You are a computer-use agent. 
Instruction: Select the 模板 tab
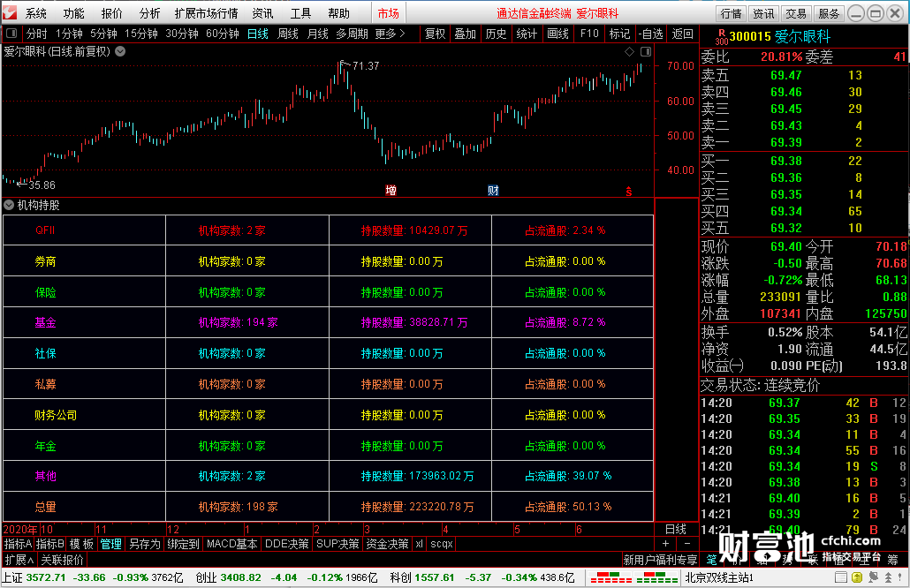pyautogui.click(x=81, y=544)
